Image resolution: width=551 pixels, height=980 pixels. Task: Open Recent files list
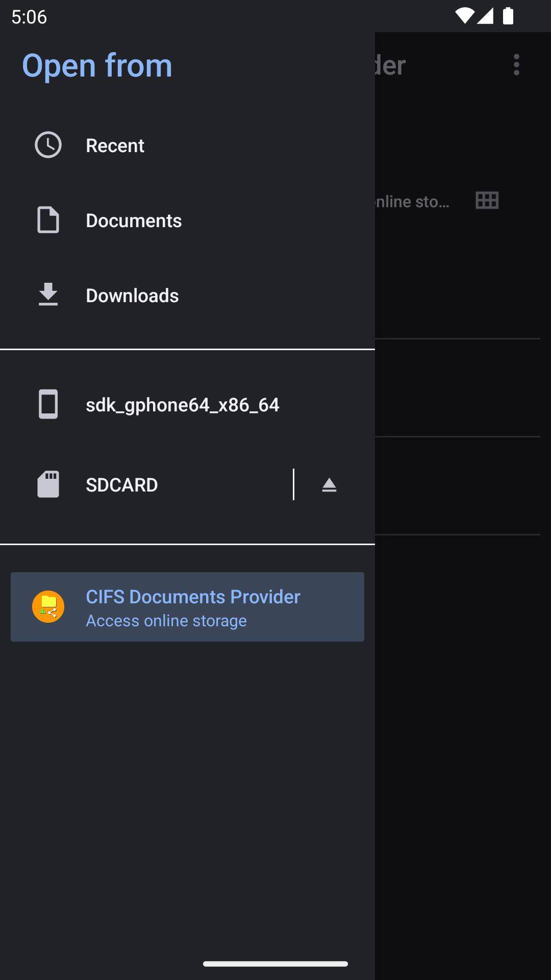tap(115, 145)
